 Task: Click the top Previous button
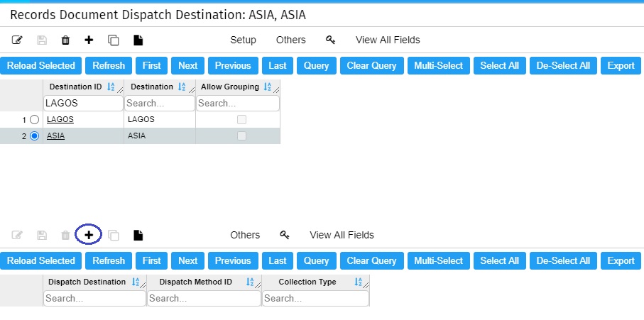(x=233, y=66)
